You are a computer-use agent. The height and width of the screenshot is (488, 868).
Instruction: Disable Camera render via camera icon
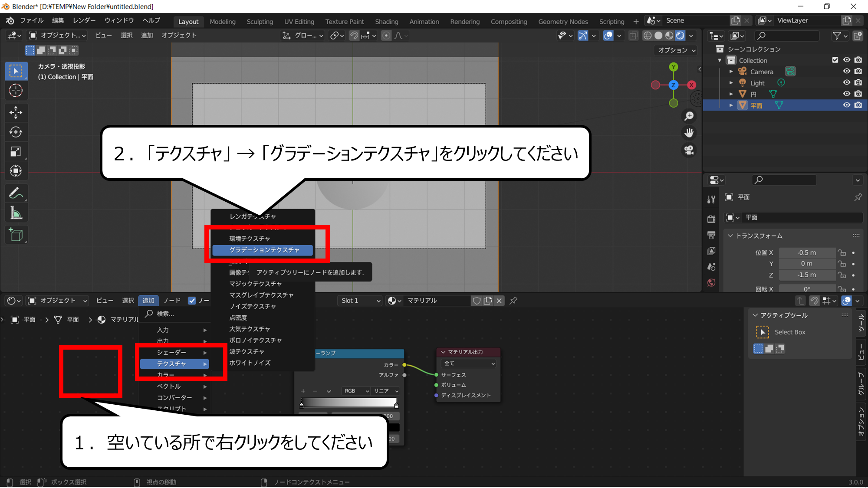(x=858, y=71)
